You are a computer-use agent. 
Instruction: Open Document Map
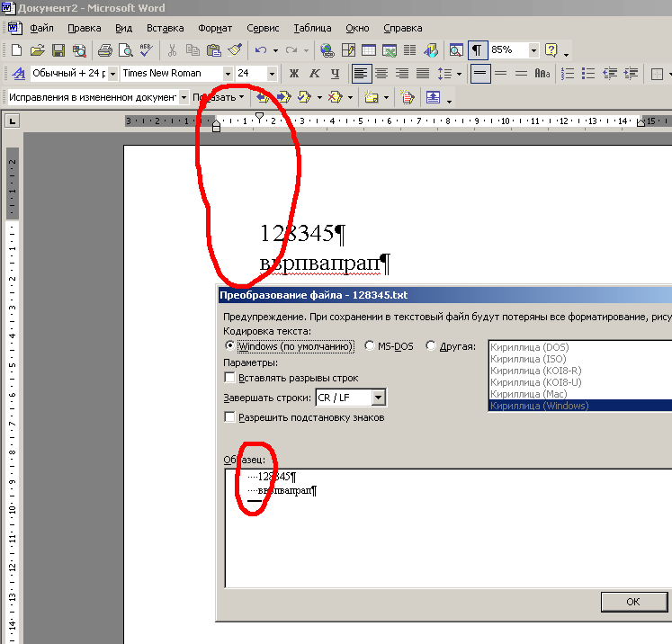(456, 50)
